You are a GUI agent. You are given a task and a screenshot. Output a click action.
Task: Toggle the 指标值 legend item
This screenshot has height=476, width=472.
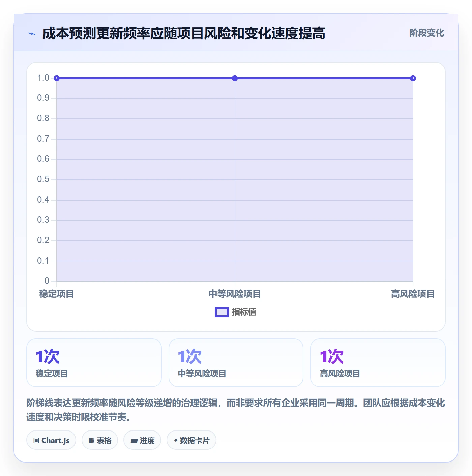(x=235, y=312)
